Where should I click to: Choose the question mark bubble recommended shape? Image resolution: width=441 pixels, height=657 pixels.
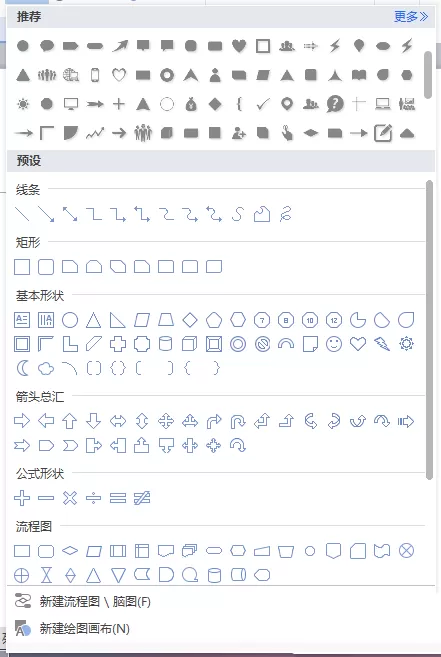pos(335,103)
